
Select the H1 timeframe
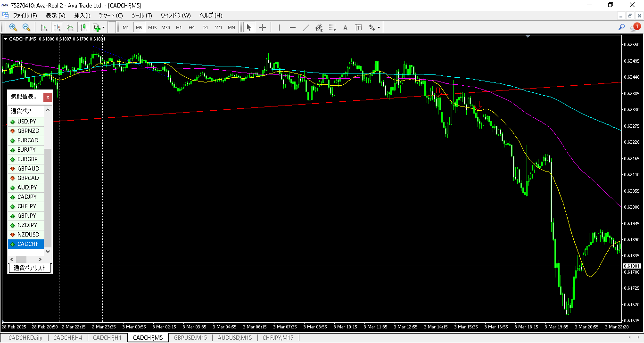point(179,27)
